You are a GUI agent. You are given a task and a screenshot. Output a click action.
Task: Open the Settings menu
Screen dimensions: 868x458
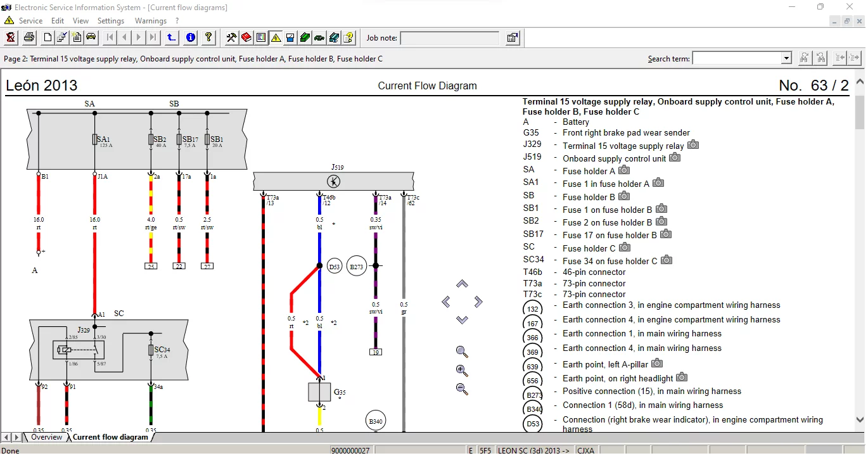(111, 21)
